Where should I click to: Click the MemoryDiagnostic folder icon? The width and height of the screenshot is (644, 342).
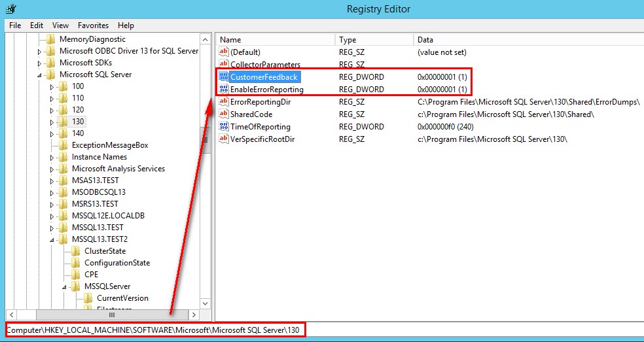click(x=50, y=39)
